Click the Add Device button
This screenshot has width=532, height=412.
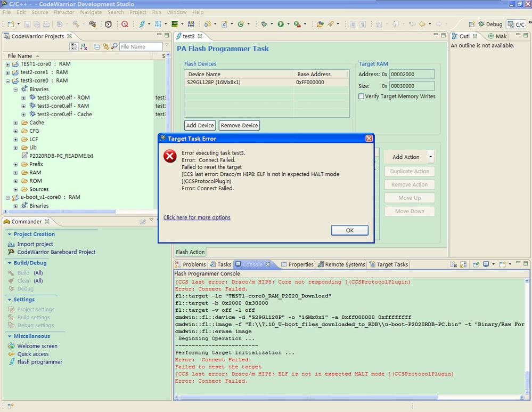pyautogui.click(x=200, y=125)
